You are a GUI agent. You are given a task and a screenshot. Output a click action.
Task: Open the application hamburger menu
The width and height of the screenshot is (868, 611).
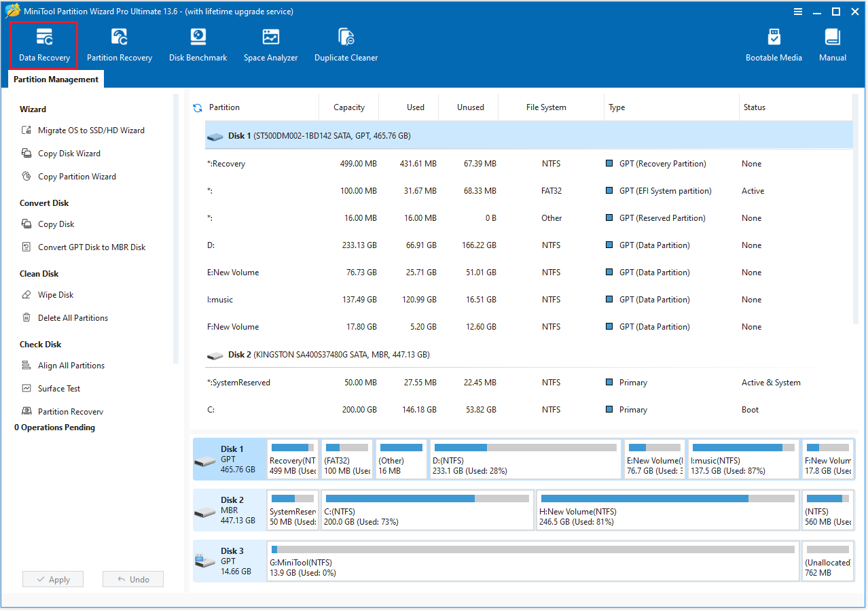pos(799,11)
